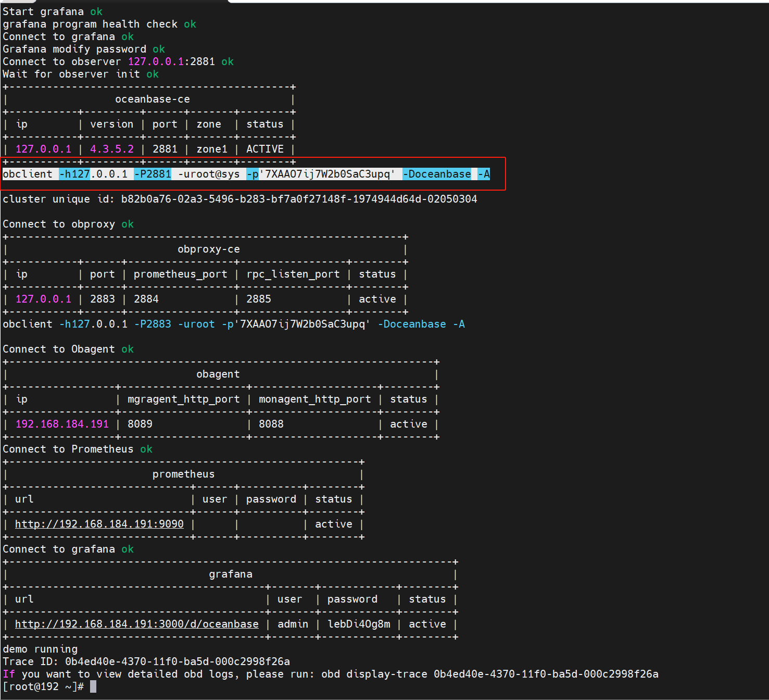Viewport: 769px width, 700px height.
Task: Click the 'Grafana modify password' line
Action: point(84,49)
